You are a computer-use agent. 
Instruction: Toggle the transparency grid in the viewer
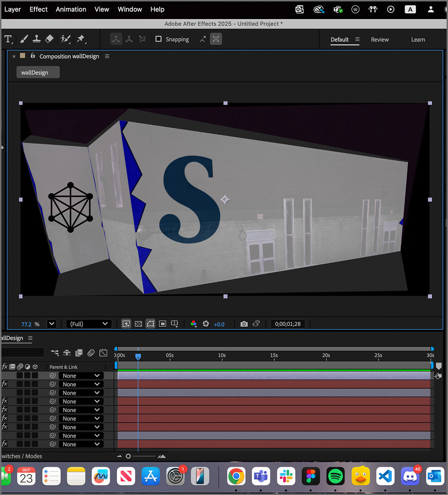click(x=138, y=324)
